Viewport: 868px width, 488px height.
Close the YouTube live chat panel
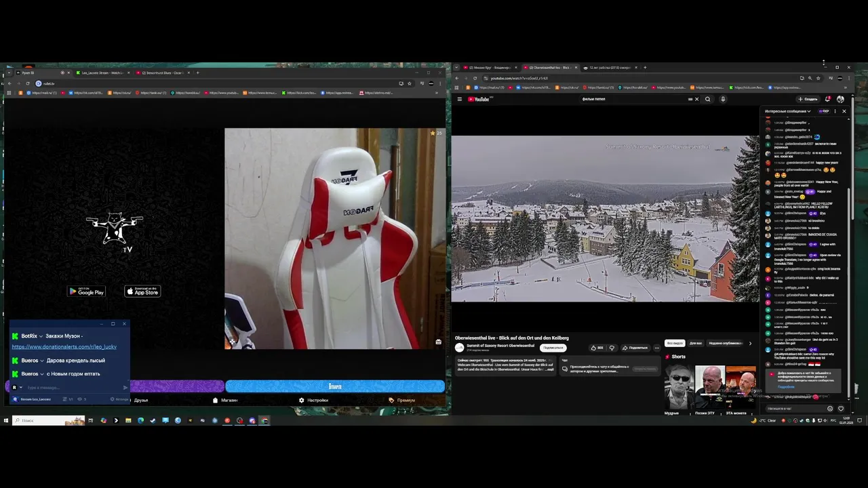844,111
